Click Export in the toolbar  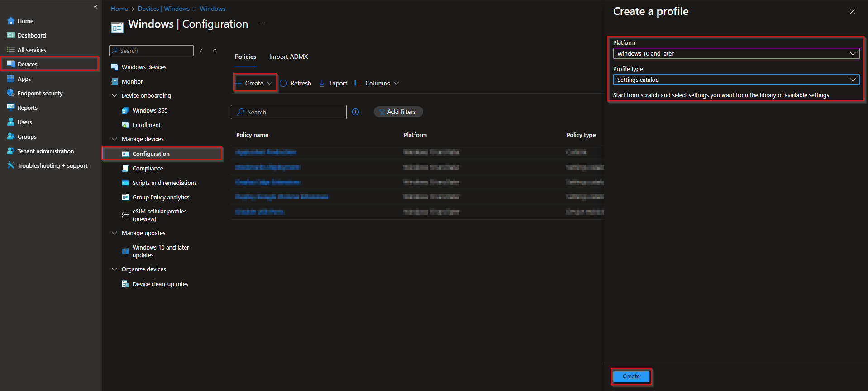point(333,83)
